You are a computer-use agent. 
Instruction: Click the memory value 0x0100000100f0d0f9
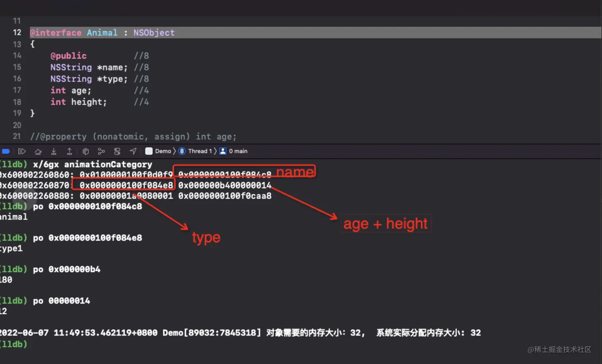(x=126, y=174)
